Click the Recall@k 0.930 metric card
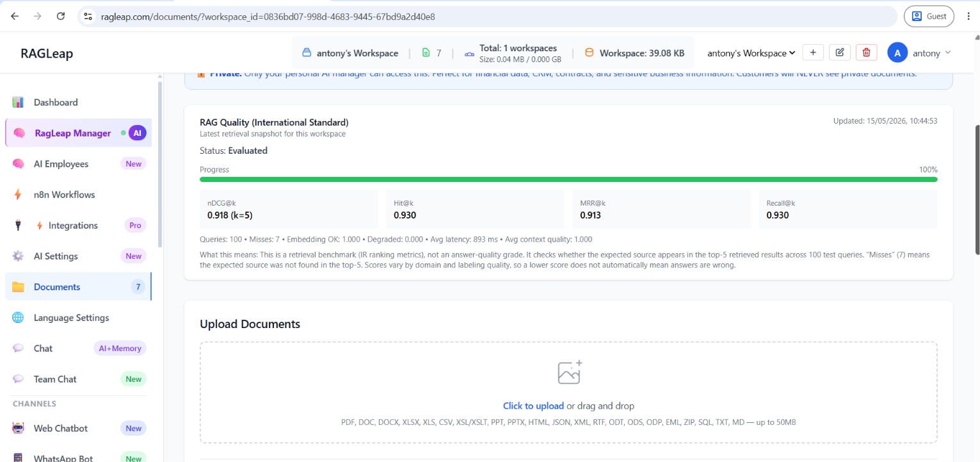 (848, 209)
